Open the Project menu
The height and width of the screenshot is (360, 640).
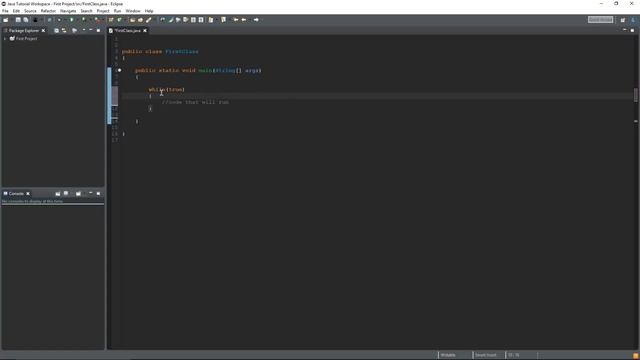pos(103,11)
